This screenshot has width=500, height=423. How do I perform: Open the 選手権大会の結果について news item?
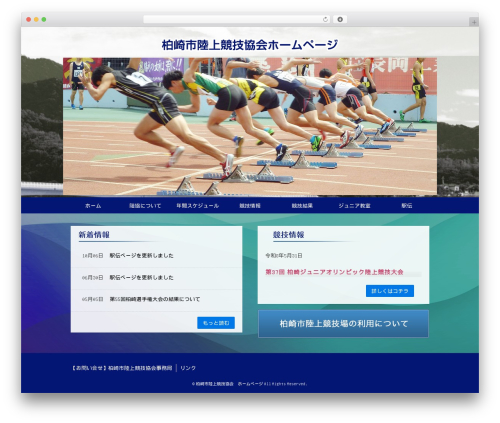tap(155, 299)
